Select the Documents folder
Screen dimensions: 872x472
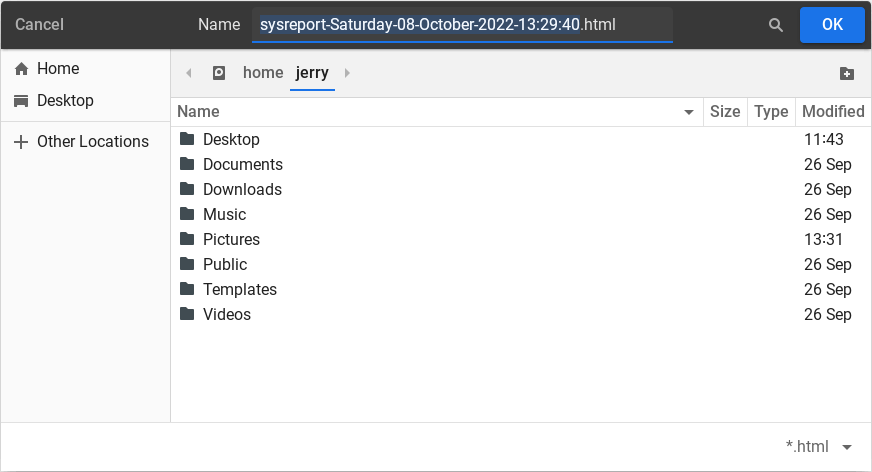(242, 165)
